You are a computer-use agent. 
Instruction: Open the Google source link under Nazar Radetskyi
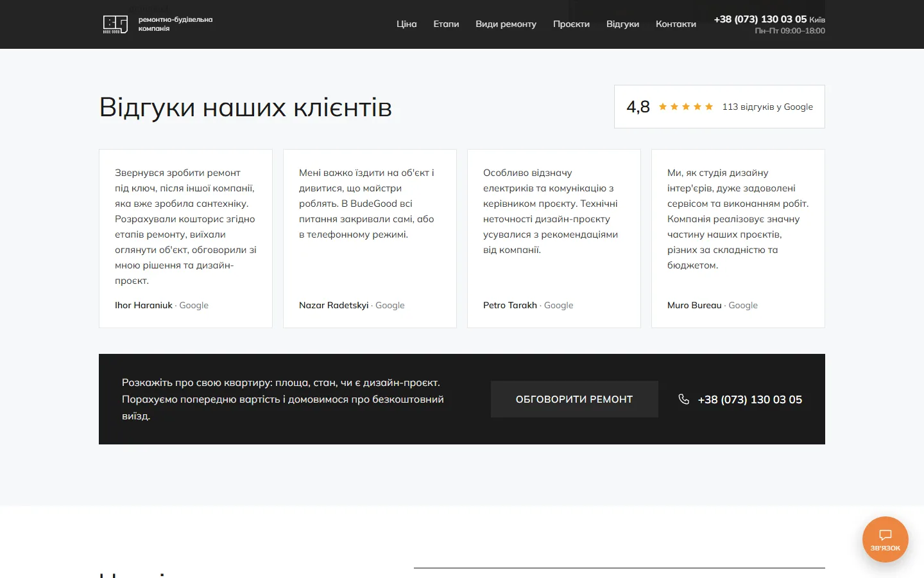point(390,305)
